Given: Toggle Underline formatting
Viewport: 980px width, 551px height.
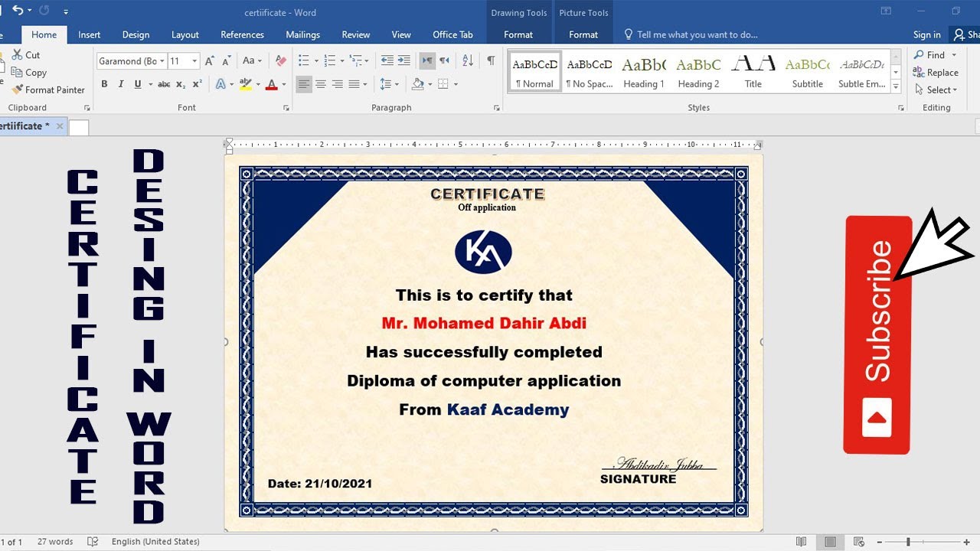Looking at the screenshot, I should tap(138, 84).
